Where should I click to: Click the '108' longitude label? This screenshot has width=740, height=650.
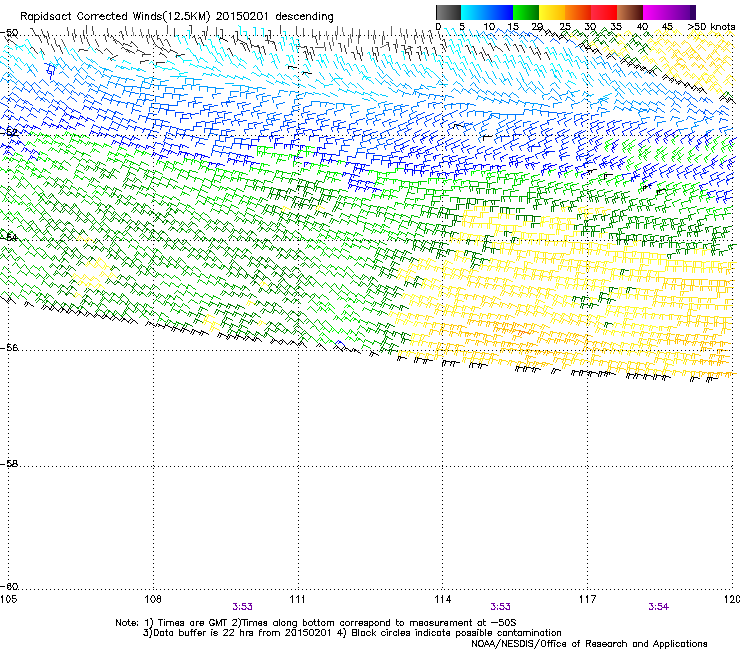pyautogui.click(x=153, y=599)
